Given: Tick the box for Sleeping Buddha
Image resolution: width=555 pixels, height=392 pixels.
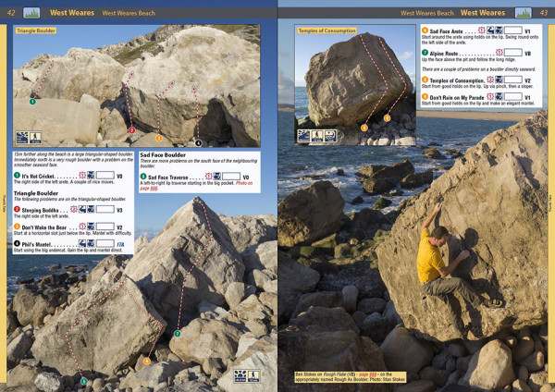Looking at the screenshot, I should pos(105,209).
